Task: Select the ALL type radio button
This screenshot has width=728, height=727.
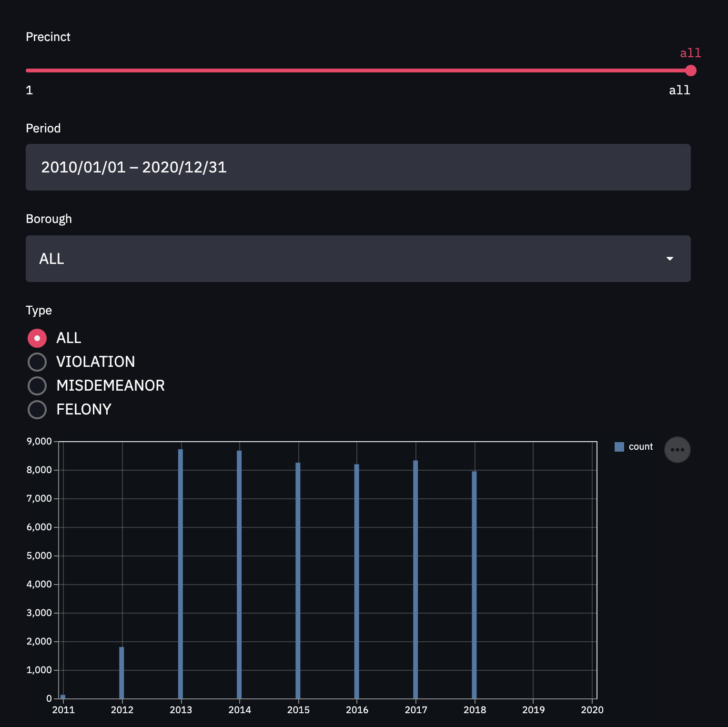Action: tap(37, 338)
